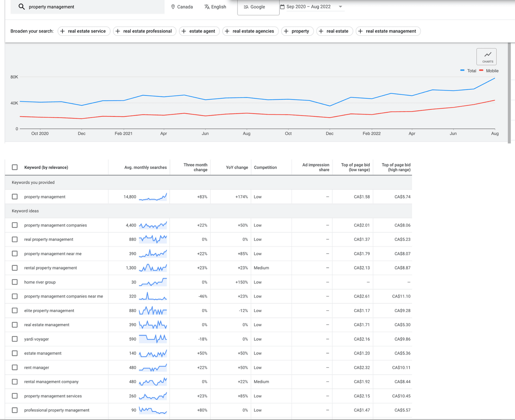Click sparkline for property management row
Screen dimensions: 515x420
click(x=153, y=197)
